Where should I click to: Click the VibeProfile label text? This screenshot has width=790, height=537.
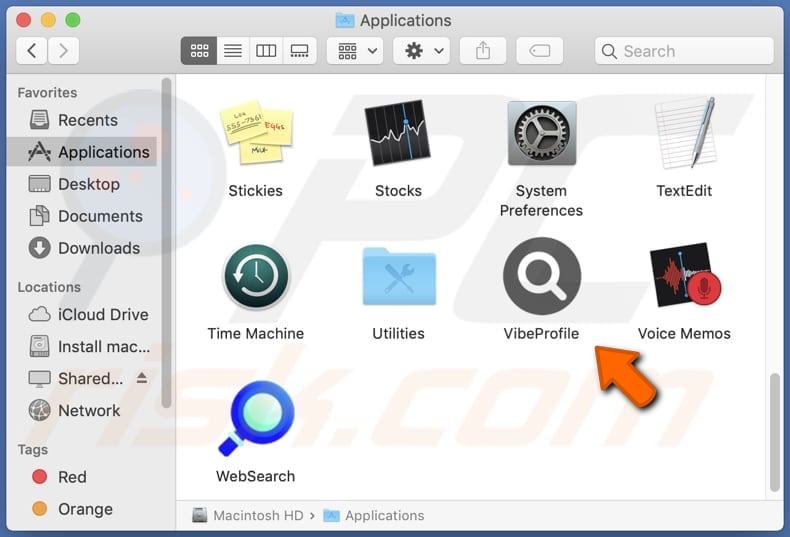click(541, 333)
